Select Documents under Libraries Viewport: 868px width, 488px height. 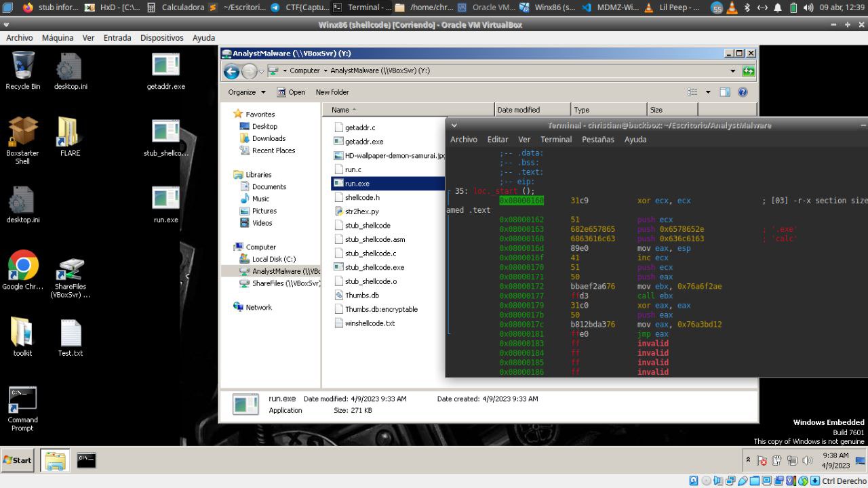click(x=269, y=187)
